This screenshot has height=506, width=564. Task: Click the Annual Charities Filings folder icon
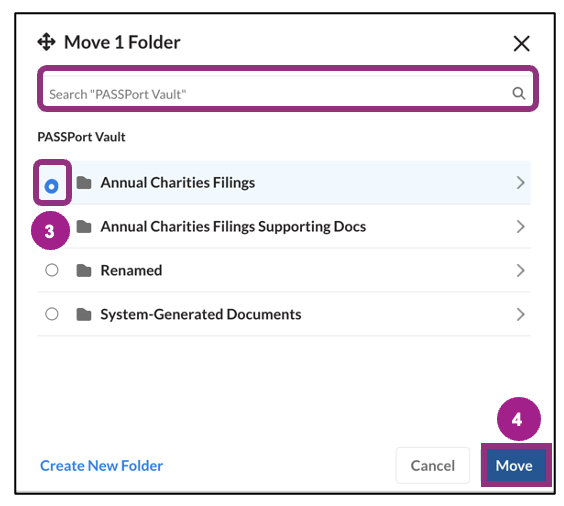click(84, 183)
